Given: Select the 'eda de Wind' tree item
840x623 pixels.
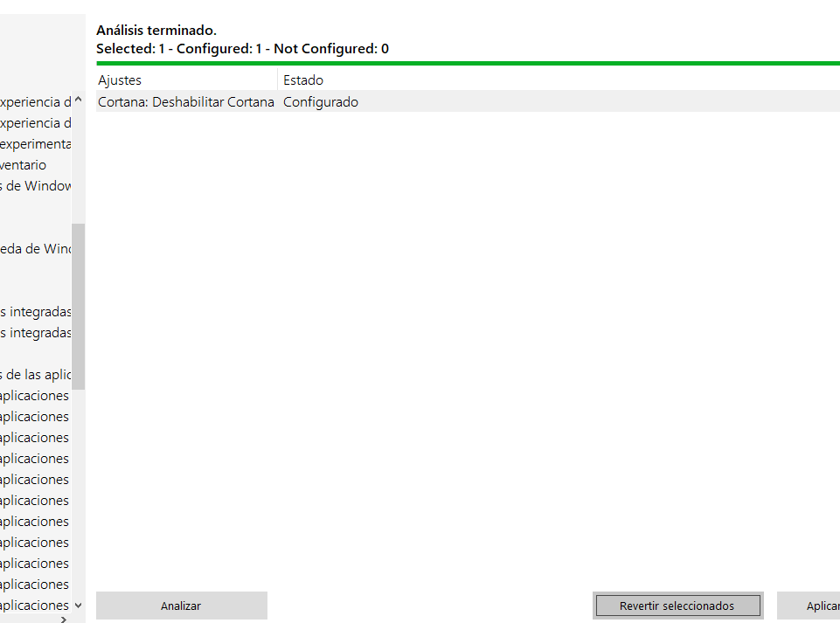Looking at the screenshot, I should [35, 249].
